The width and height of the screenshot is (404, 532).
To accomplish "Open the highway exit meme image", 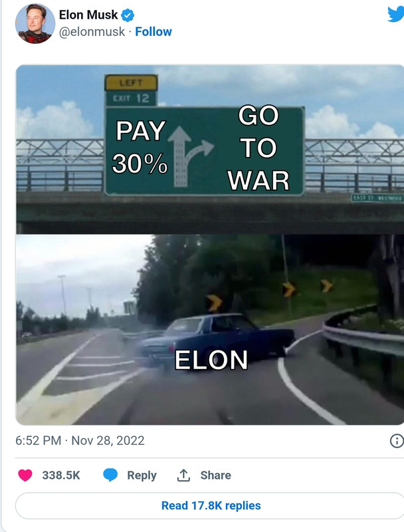I will 210,245.
